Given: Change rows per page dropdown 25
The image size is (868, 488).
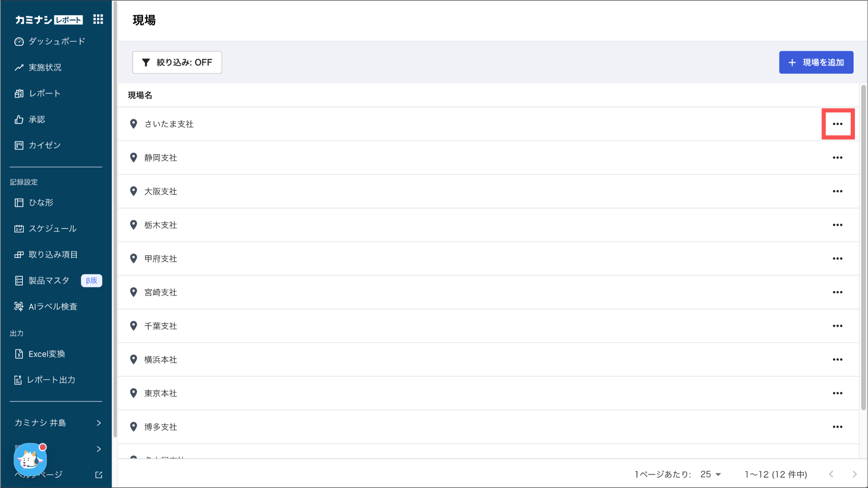Looking at the screenshot, I should point(711,474).
